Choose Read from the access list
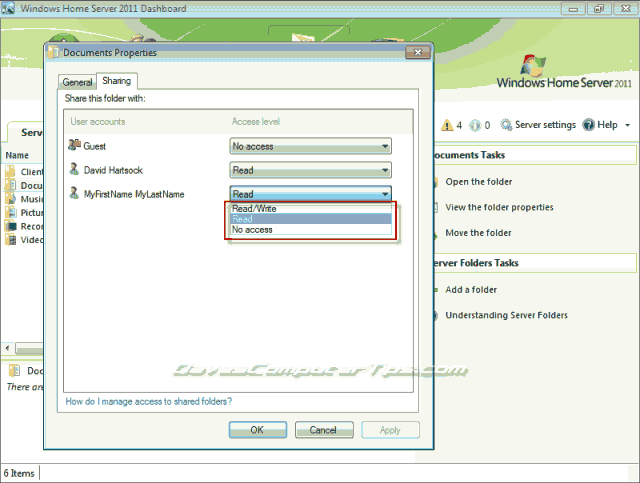640x483 pixels. pos(310,219)
